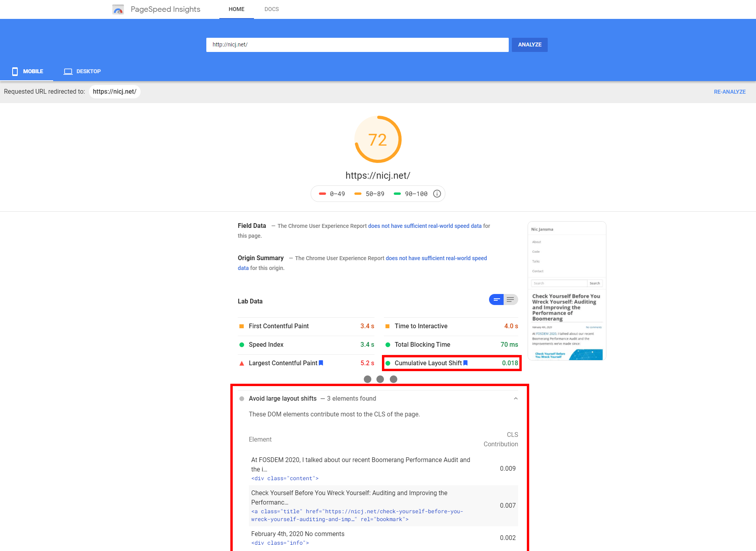Click the green 90-100 range legend toggle

(x=411, y=194)
